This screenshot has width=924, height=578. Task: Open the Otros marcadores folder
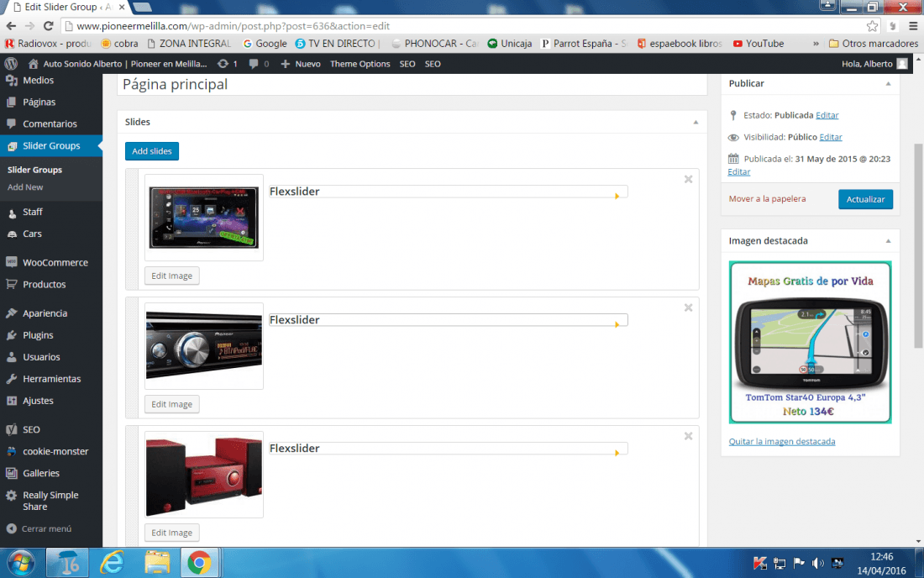click(x=874, y=44)
